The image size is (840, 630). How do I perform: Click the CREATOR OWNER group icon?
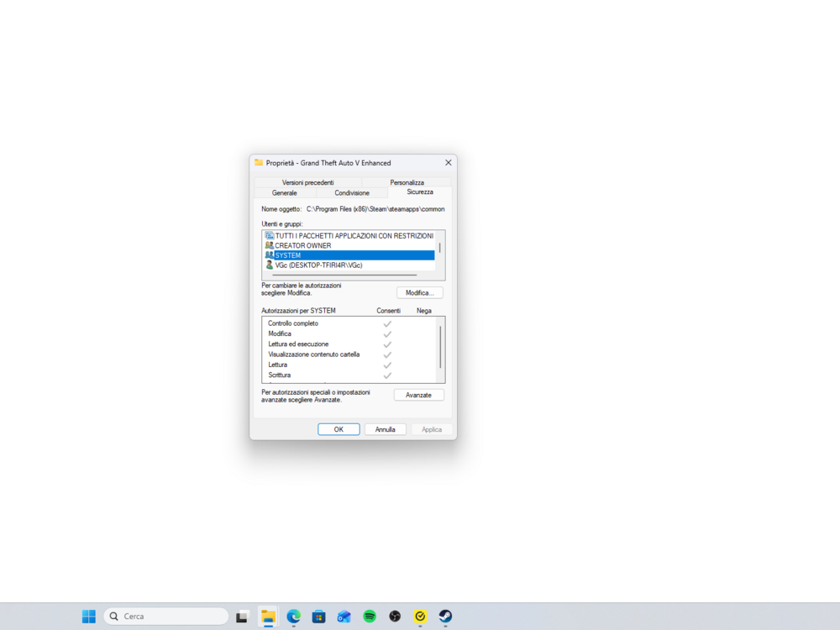[270, 245]
